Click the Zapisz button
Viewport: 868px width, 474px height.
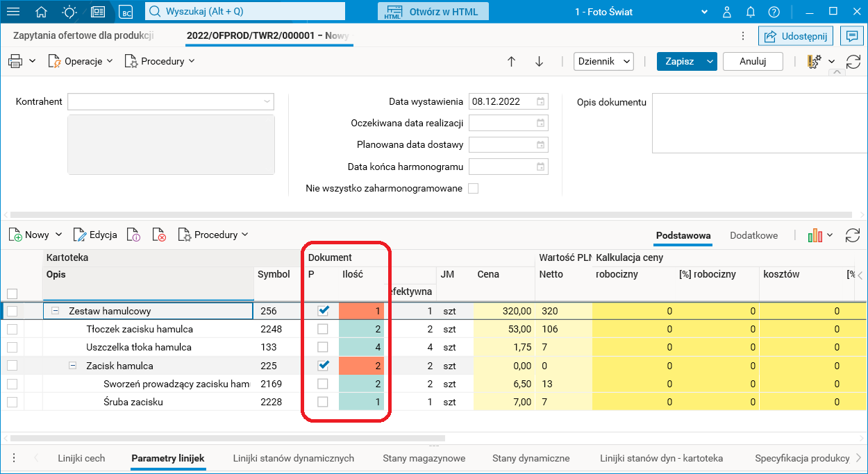click(680, 61)
